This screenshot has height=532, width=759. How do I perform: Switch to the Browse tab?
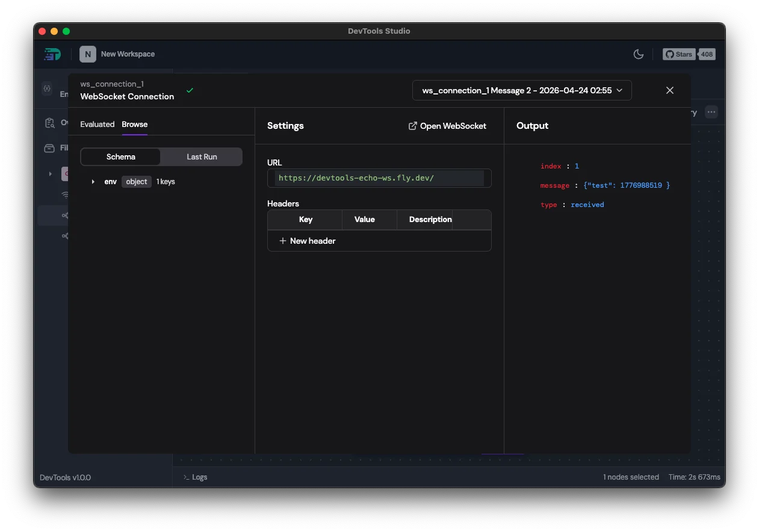[135, 124]
